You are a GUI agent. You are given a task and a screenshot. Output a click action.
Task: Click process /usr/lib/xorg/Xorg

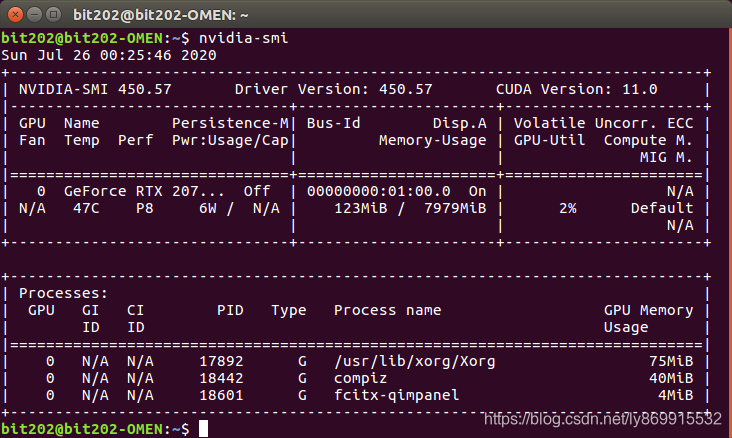[415, 361]
